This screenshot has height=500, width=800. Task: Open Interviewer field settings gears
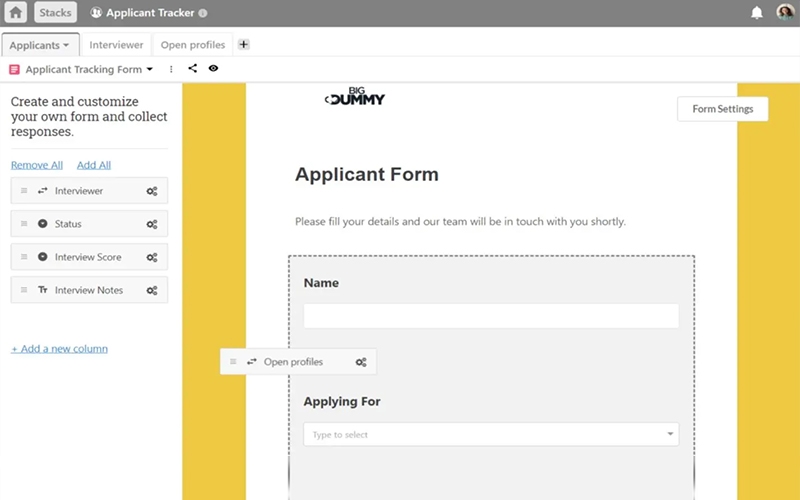tap(152, 191)
